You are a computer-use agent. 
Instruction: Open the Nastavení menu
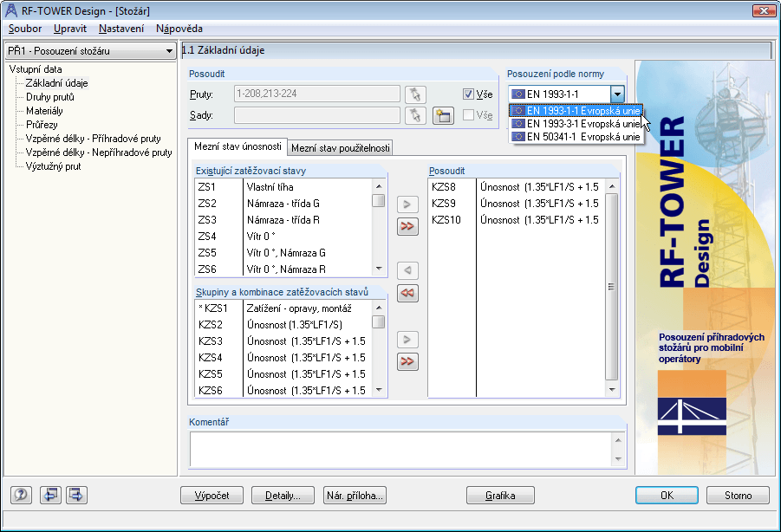tap(121, 29)
